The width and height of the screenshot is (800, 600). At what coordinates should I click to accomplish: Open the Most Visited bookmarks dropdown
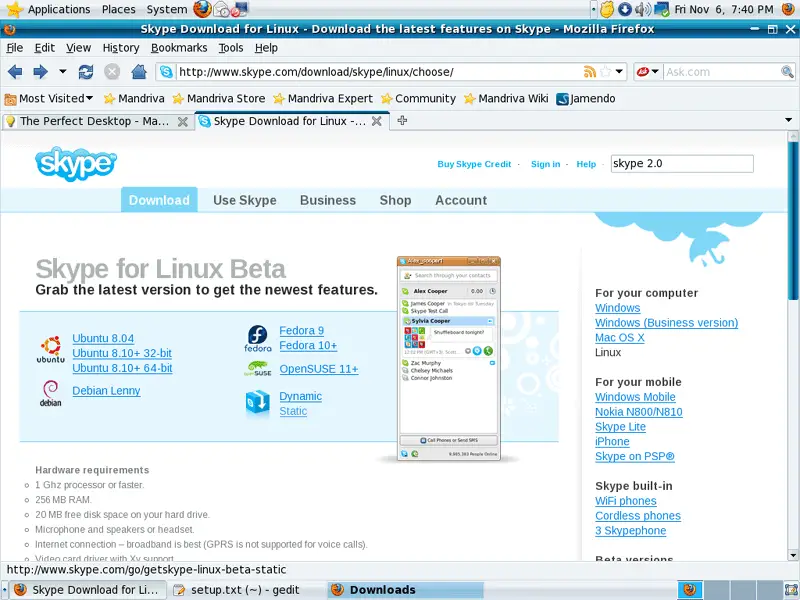(x=48, y=98)
